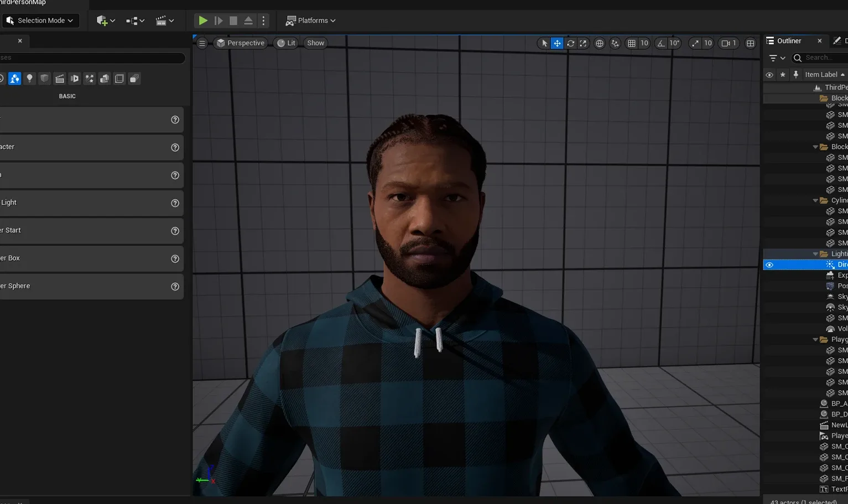Click the Stop simulation button
848x504 pixels.
tap(233, 20)
